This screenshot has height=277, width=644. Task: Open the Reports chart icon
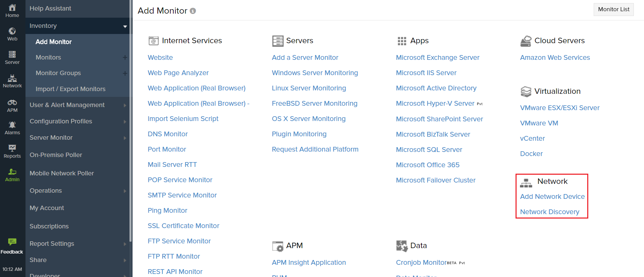click(12, 149)
